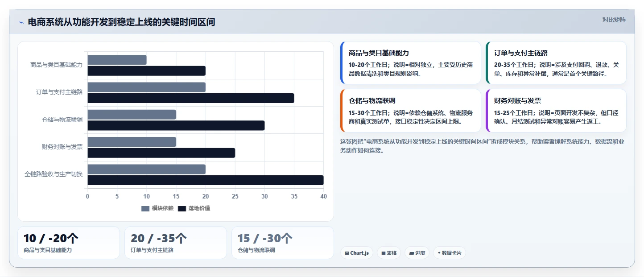Image resolution: width=644 pixels, height=277 pixels.
Task: Click the title 电商系统从功能开发到稳定上线的关键时间区间
Action: 121,22
